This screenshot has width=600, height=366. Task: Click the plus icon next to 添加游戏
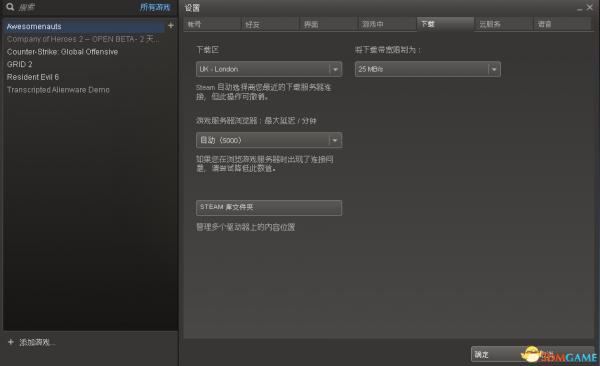(x=11, y=342)
